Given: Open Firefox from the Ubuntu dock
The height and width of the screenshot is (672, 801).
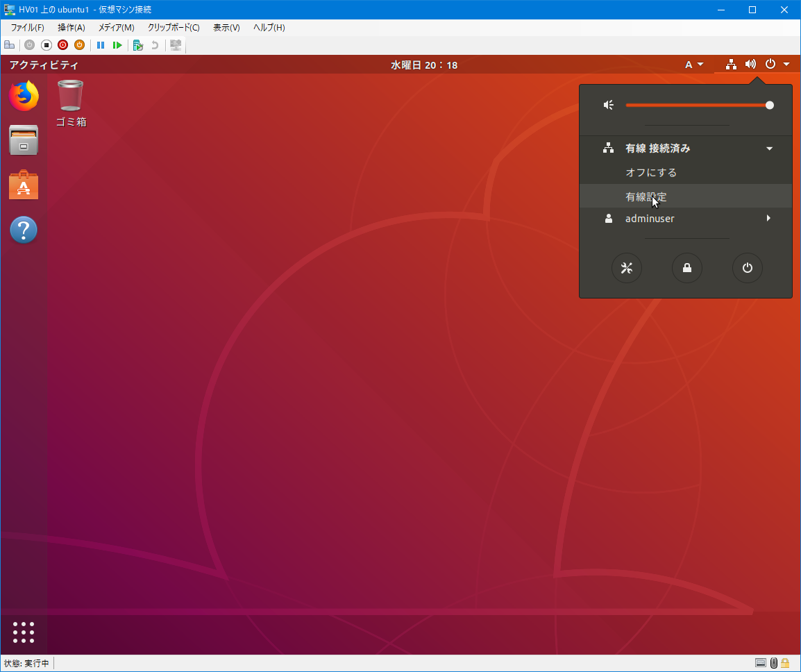Looking at the screenshot, I should coord(24,96).
